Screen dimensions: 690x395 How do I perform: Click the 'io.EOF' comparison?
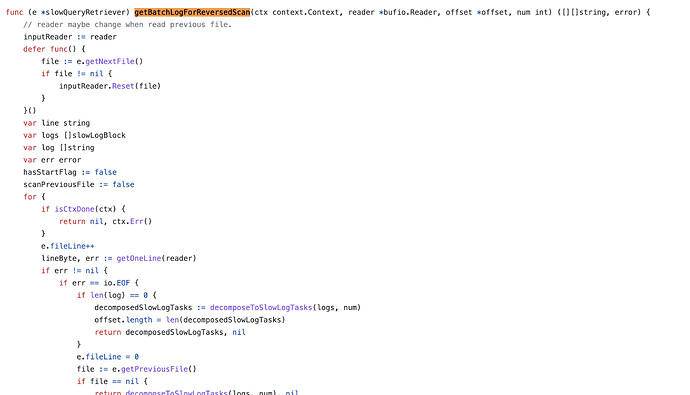117,283
